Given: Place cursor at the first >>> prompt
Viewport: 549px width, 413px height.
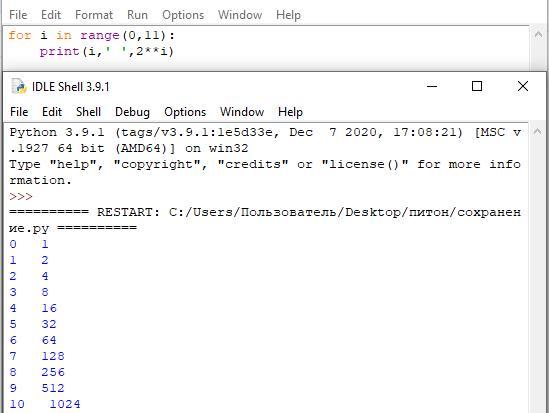Looking at the screenshot, I should (x=21, y=197).
